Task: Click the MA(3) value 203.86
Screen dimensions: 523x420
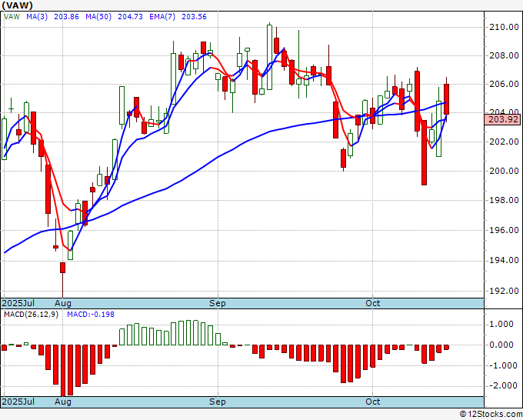Action: tap(66, 17)
